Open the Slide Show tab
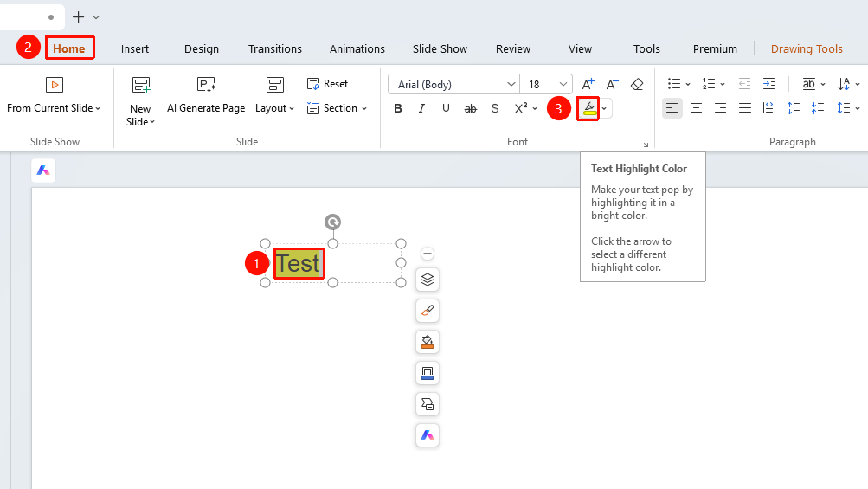This screenshot has height=489, width=868. (x=440, y=48)
